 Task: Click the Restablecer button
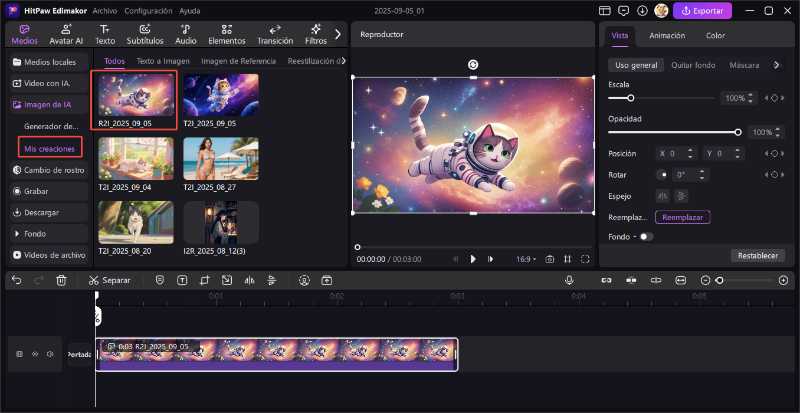(x=757, y=255)
